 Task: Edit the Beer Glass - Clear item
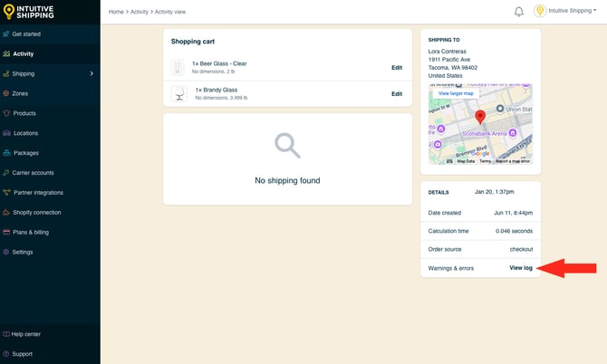(397, 67)
